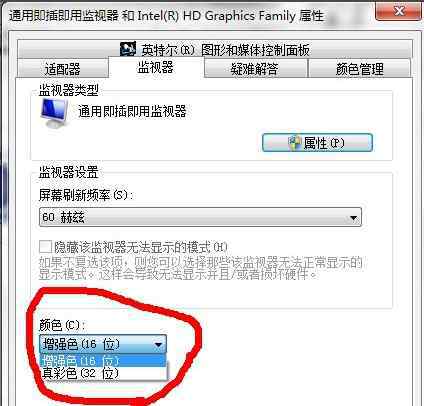Click the 通用即插即用监视器 label text

(x=132, y=111)
